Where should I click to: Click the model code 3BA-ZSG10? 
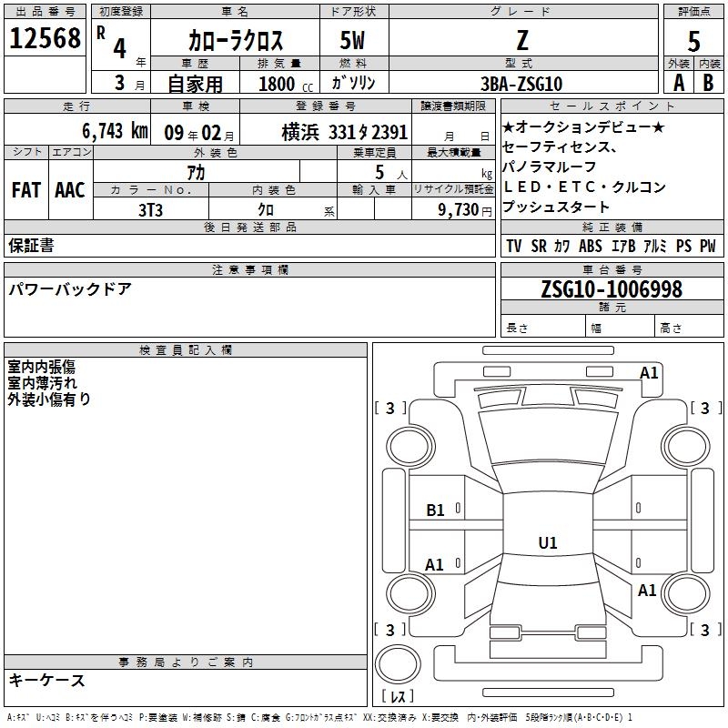pyautogui.click(x=521, y=84)
